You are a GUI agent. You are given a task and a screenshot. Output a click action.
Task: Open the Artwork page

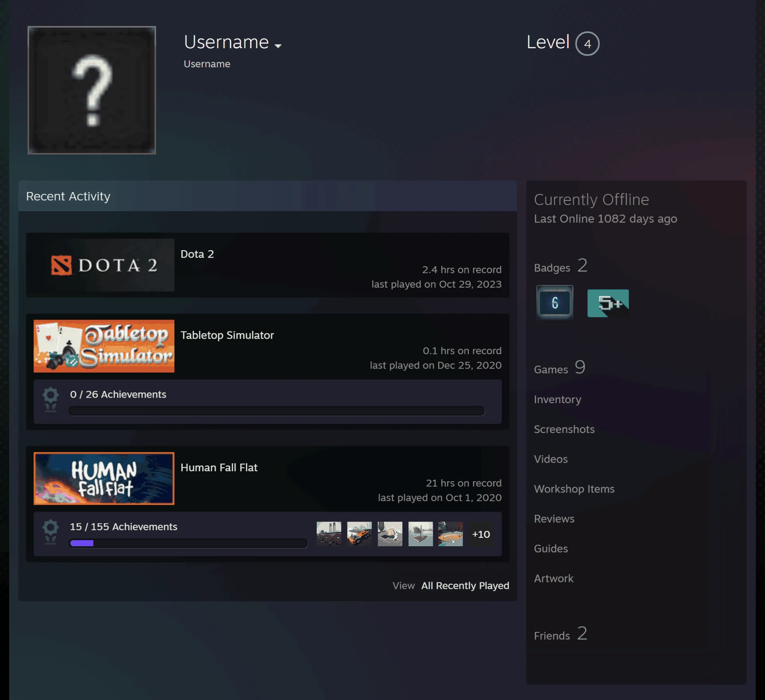coord(553,578)
